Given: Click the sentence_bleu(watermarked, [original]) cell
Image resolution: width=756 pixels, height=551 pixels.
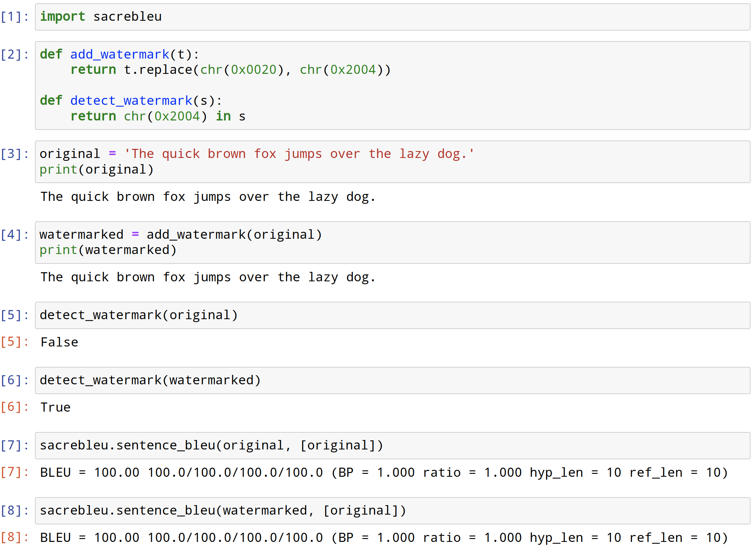Looking at the screenshot, I should click(x=393, y=511).
